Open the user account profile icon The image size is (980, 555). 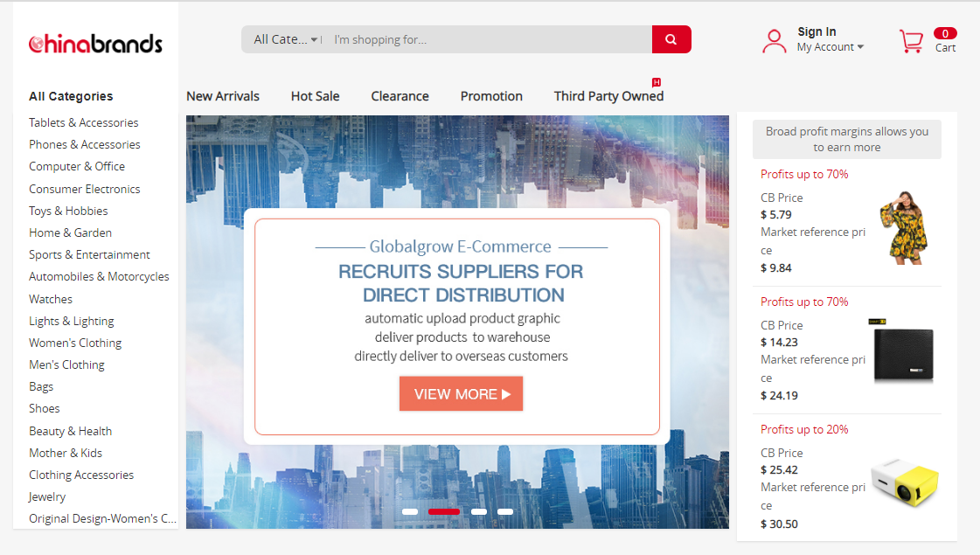coord(774,41)
